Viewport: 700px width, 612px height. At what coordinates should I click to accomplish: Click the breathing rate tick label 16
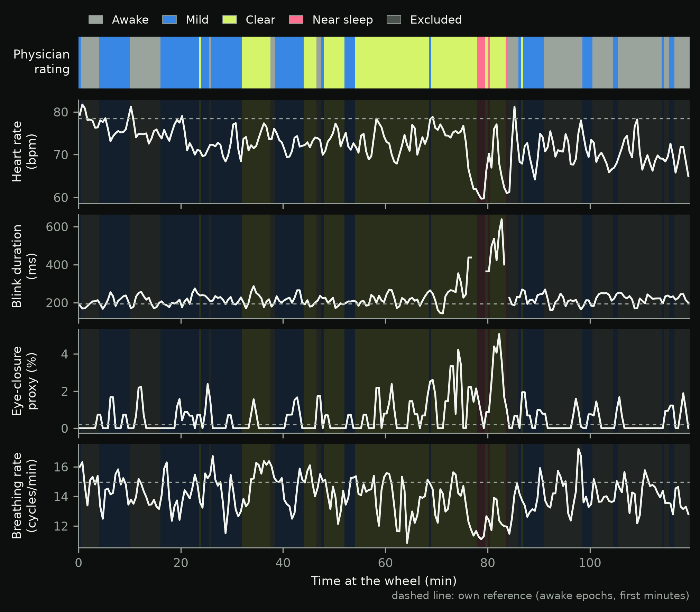(x=61, y=467)
